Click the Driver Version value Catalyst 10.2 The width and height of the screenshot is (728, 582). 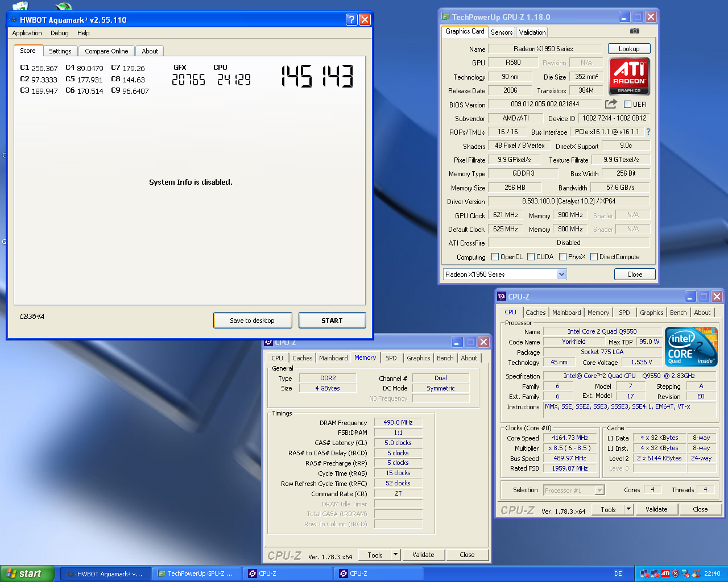click(569, 201)
